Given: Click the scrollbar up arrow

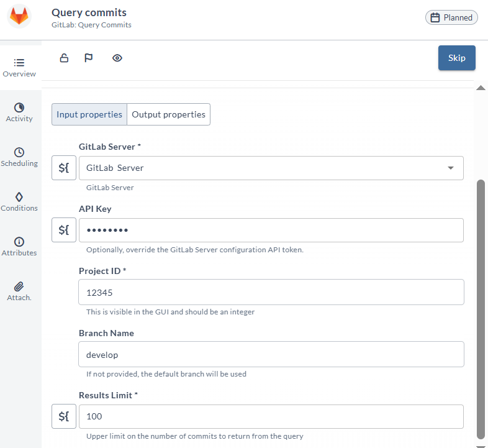Looking at the screenshot, I should (x=481, y=88).
